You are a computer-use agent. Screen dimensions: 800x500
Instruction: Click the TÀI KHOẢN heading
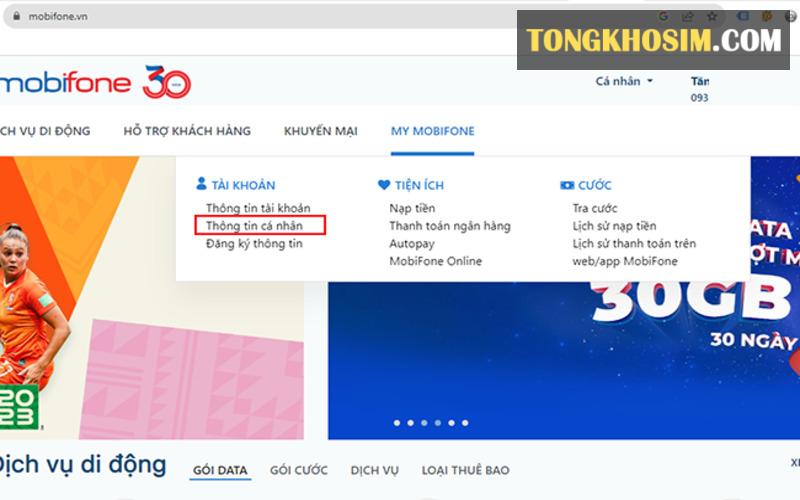coord(243,185)
